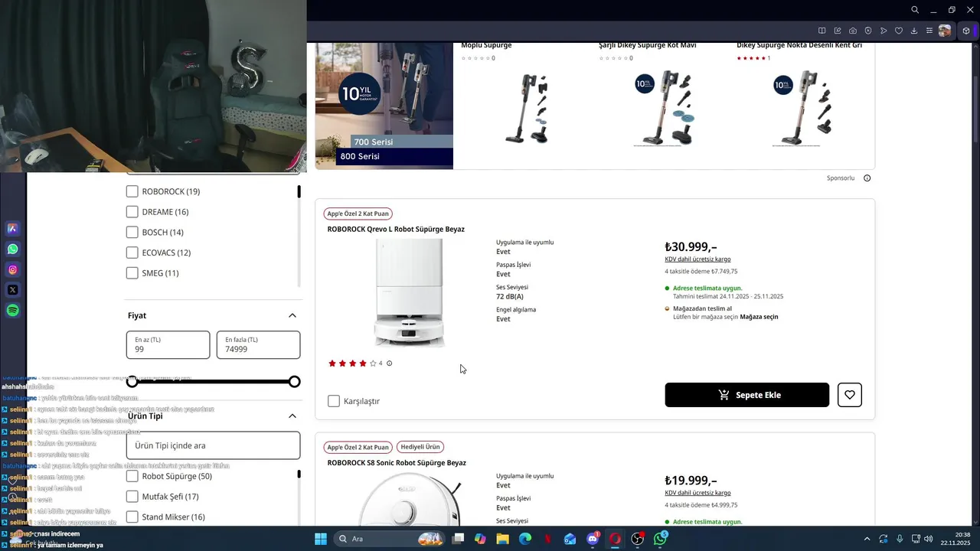The image size is (980, 551).
Task: Open the extensions cube icon
Action: [x=966, y=31]
